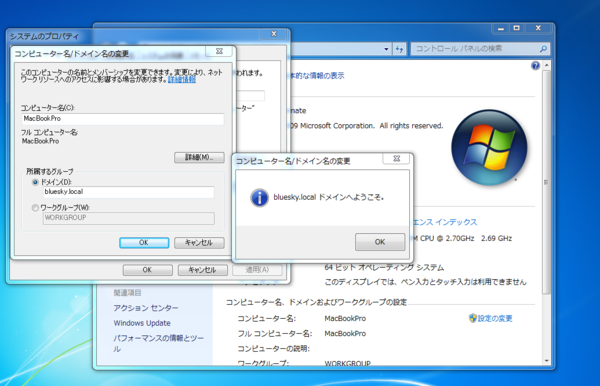Click the refresh icon beside address bar
600x386 pixels.
tap(399, 49)
